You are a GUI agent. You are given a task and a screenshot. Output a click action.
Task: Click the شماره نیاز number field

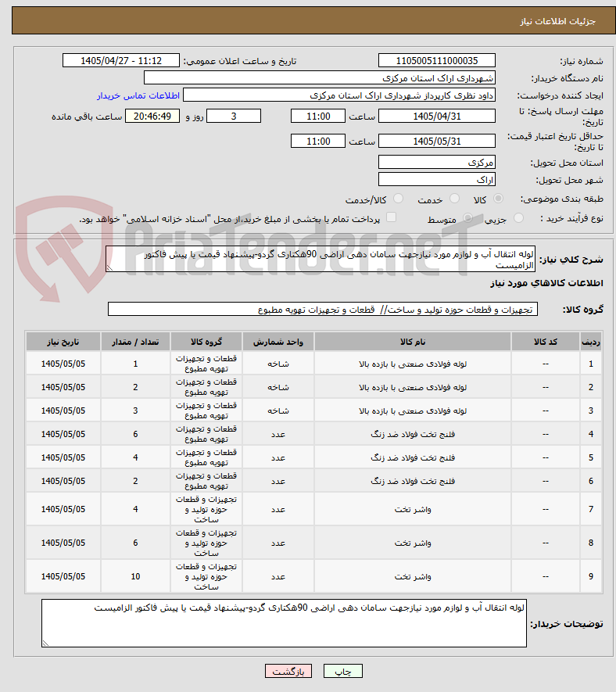[x=437, y=60]
